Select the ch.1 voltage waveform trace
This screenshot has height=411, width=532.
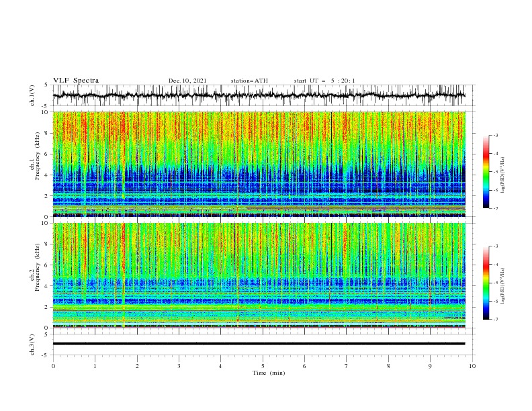(x=259, y=95)
